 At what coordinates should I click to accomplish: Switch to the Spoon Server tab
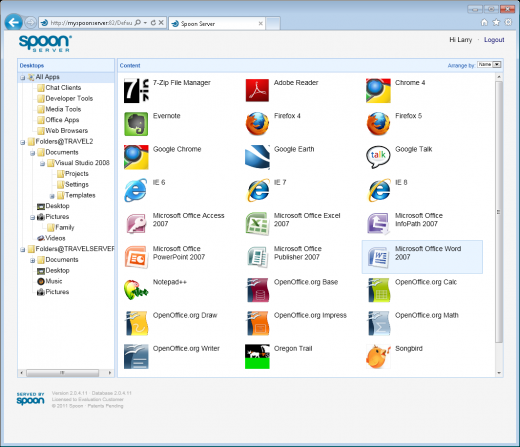click(x=217, y=24)
